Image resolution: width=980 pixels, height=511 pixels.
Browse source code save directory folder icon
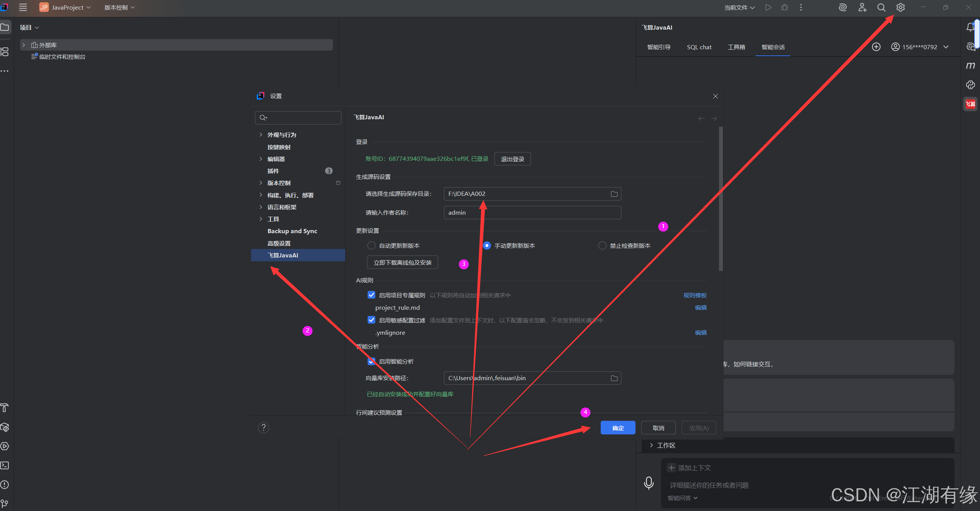[614, 194]
